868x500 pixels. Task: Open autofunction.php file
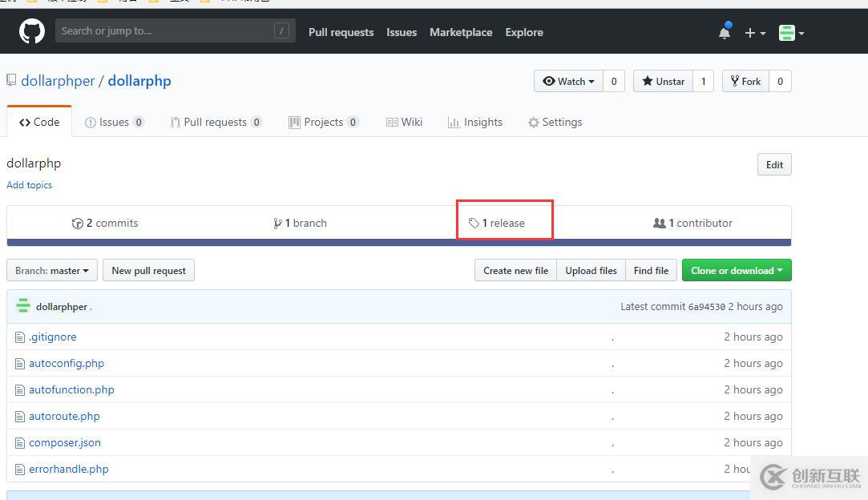71,389
